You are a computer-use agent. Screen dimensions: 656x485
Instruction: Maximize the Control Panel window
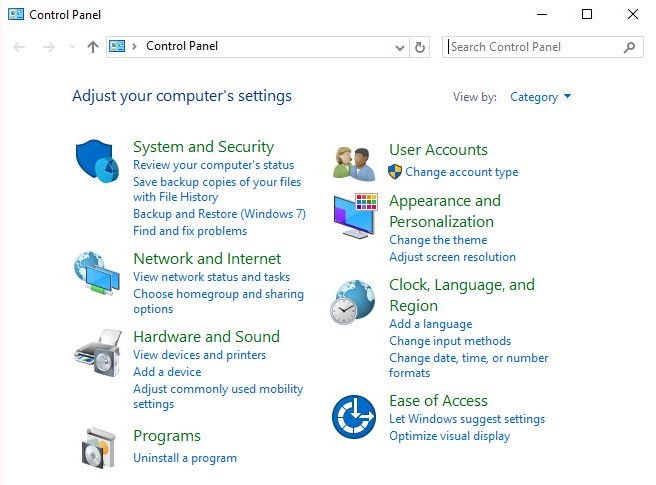587,14
